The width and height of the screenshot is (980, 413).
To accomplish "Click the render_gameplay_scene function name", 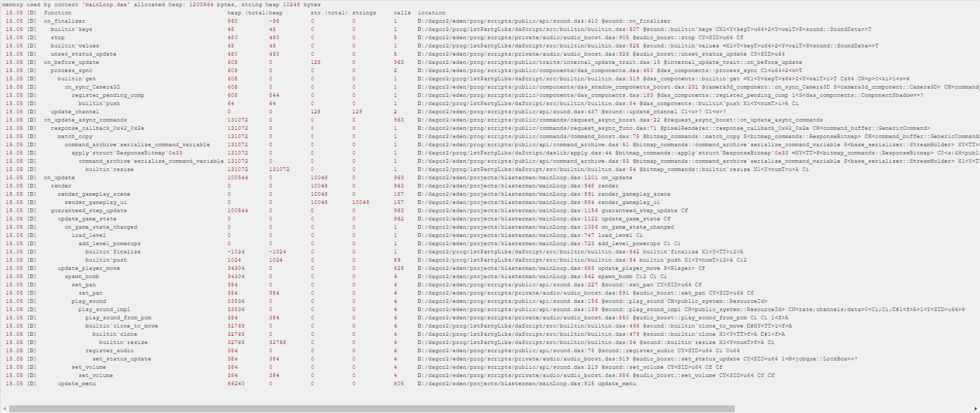I will click(x=94, y=194).
